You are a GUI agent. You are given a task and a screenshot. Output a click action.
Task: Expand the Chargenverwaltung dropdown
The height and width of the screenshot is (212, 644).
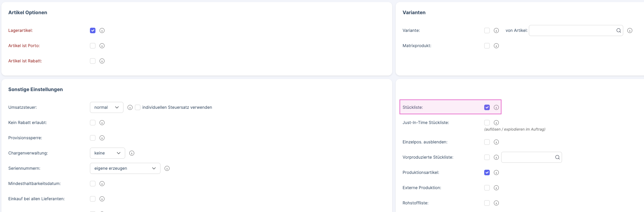tap(107, 153)
